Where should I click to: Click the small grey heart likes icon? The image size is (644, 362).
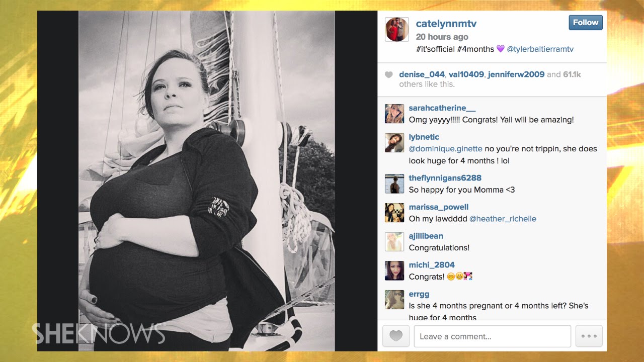388,75
